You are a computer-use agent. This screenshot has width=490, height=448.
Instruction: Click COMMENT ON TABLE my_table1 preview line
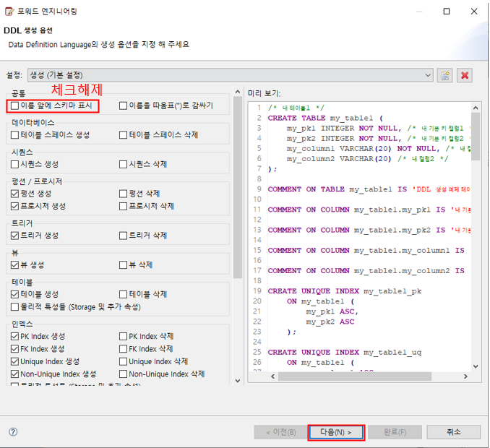pos(369,189)
